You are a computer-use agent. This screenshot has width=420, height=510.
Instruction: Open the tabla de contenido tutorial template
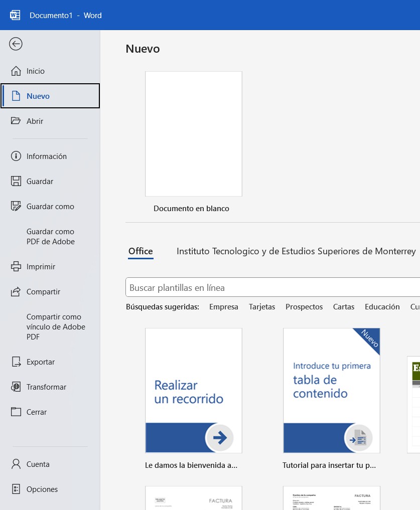point(332,390)
